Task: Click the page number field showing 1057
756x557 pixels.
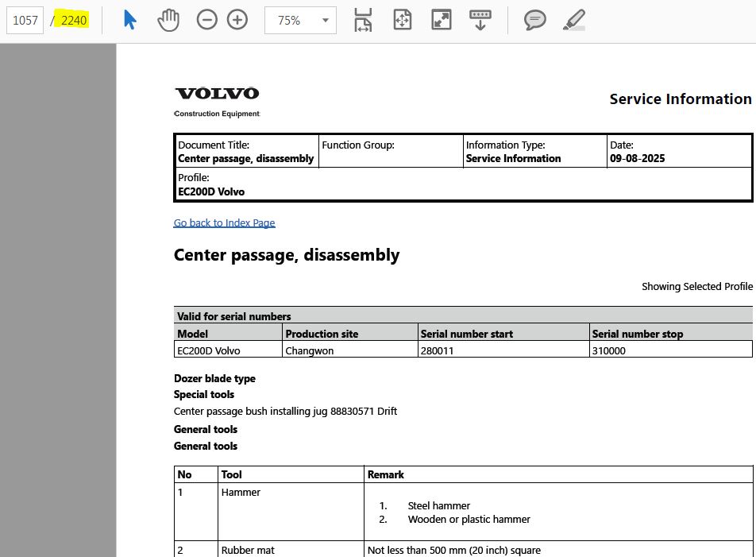Action: 25,20
